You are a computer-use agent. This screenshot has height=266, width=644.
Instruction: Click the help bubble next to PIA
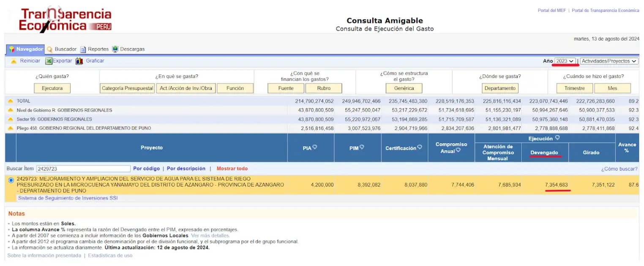point(315,147)
